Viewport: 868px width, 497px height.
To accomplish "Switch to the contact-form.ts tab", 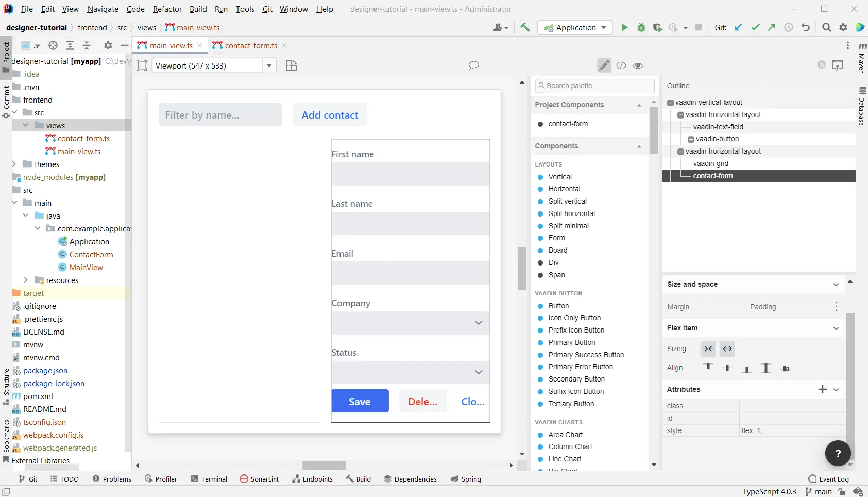I will pos(250,46).
